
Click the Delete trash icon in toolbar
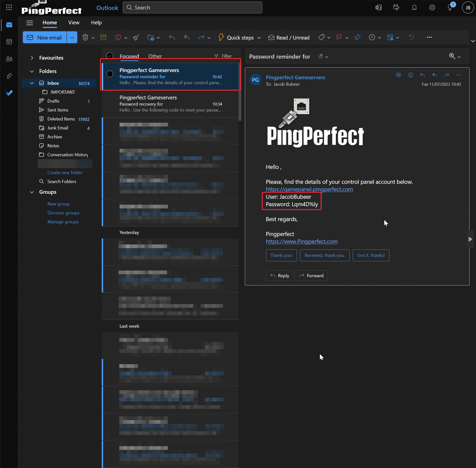click(x=85, y=38)
